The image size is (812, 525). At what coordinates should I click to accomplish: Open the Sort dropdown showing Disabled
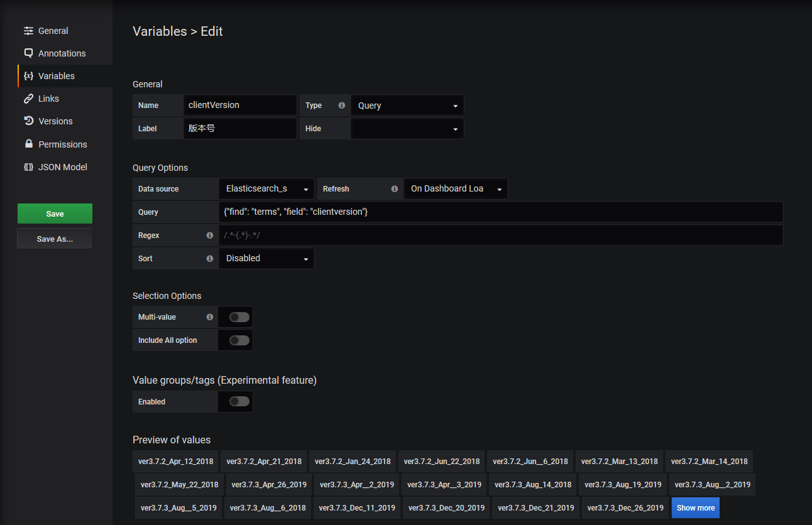click(266, 258)
